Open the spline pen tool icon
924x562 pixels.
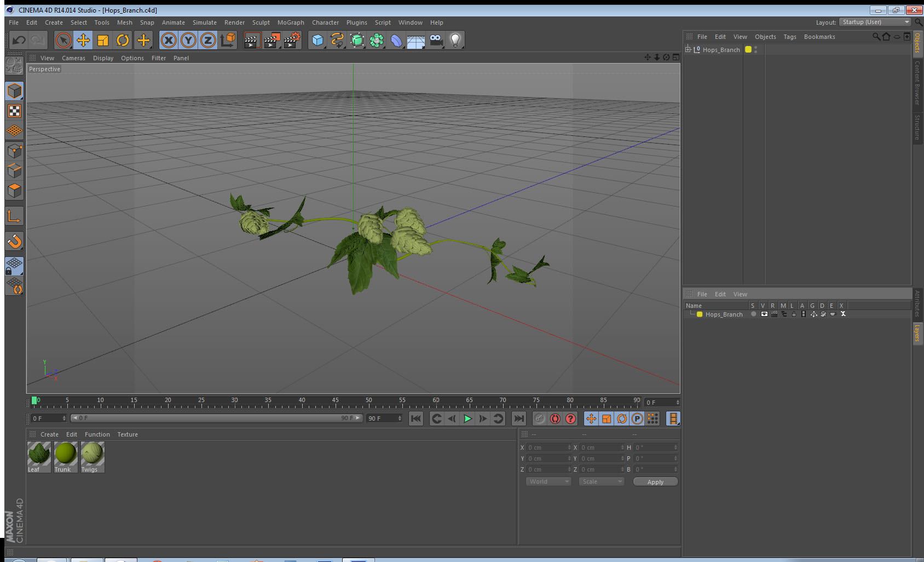(338, 40)
